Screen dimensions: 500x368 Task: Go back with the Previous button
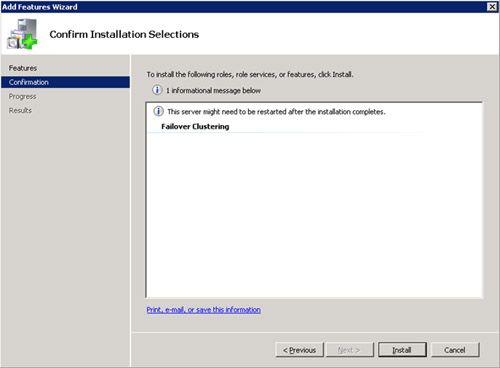tap(299, 350)
